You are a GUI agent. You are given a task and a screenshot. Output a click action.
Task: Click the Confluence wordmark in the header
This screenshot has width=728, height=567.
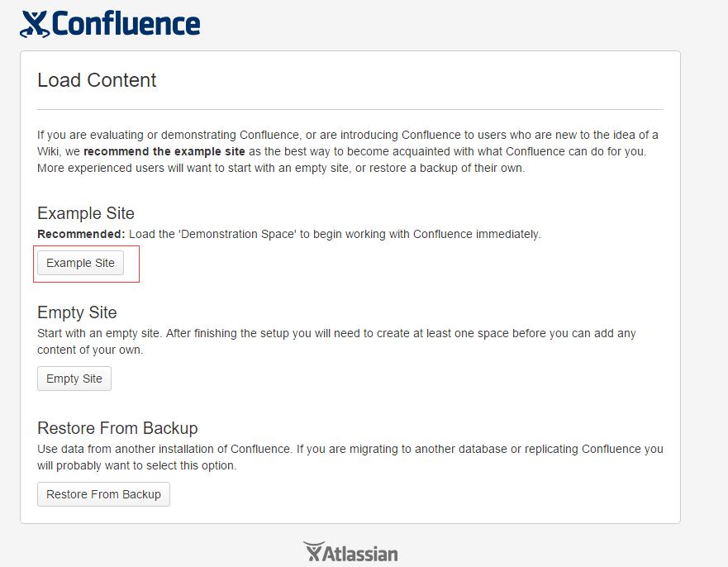point(126,23)
